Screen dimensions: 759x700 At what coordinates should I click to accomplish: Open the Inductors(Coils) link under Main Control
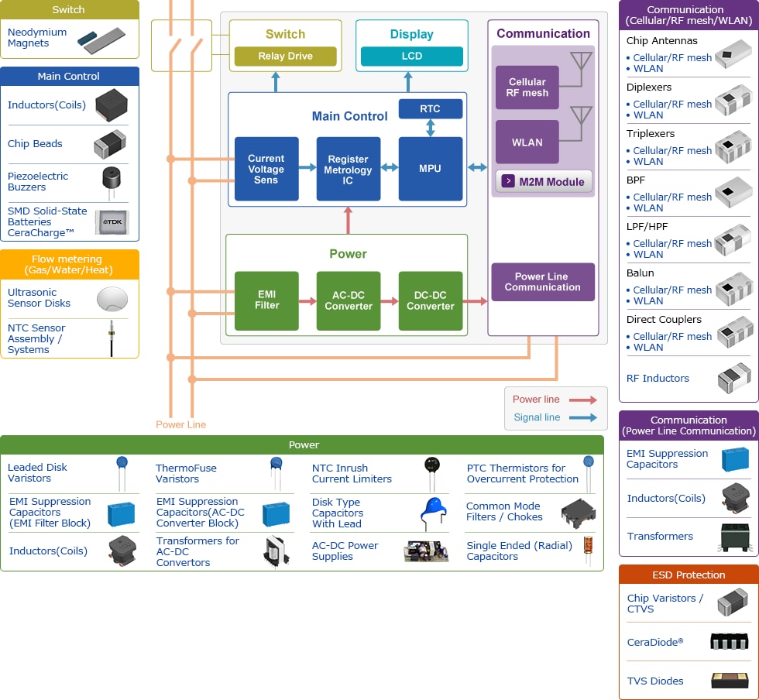46,105
